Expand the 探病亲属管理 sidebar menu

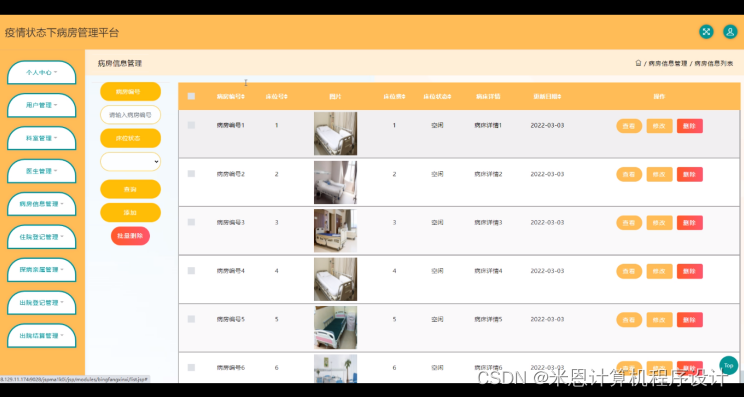click(42, 270)
